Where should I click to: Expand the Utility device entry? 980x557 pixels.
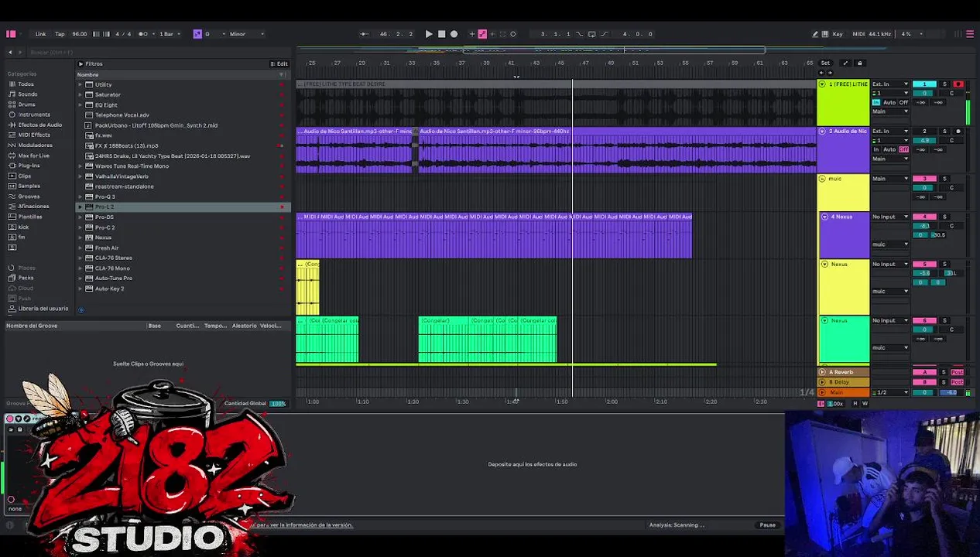80,84
